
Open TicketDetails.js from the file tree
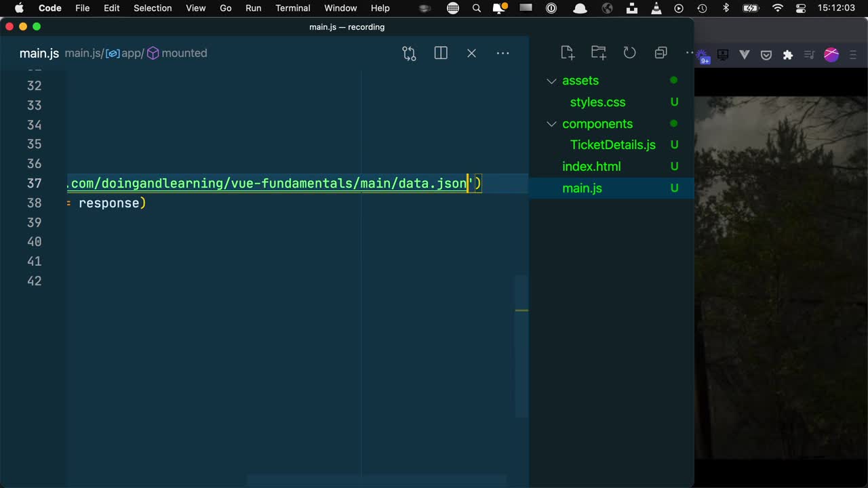coord(612,145)
